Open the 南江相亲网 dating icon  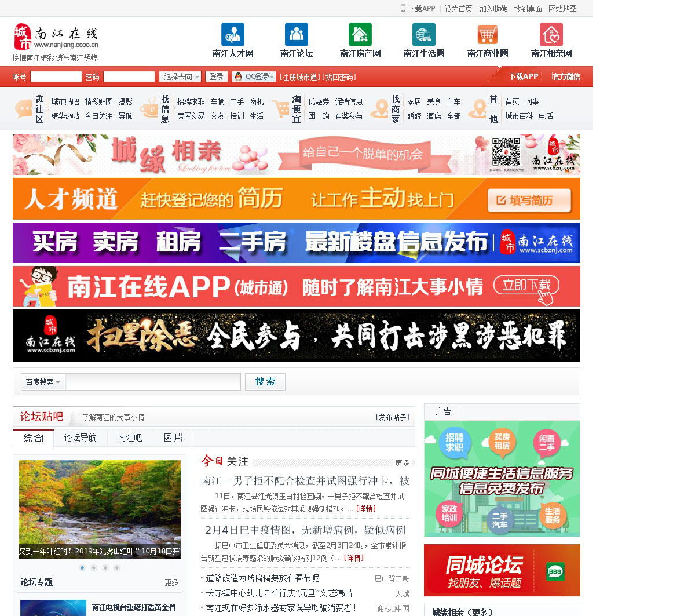click(x=551, y=34)
